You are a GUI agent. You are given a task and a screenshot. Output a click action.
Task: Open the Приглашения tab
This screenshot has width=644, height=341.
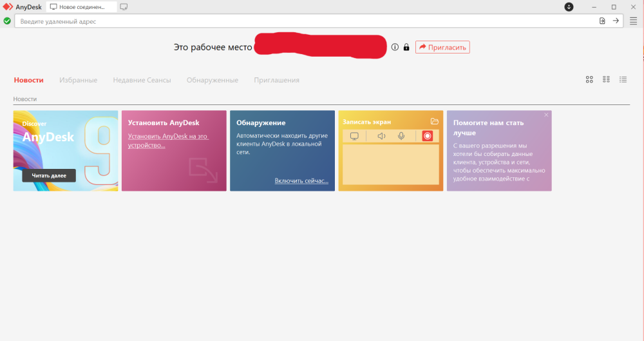tap(276, 80)
